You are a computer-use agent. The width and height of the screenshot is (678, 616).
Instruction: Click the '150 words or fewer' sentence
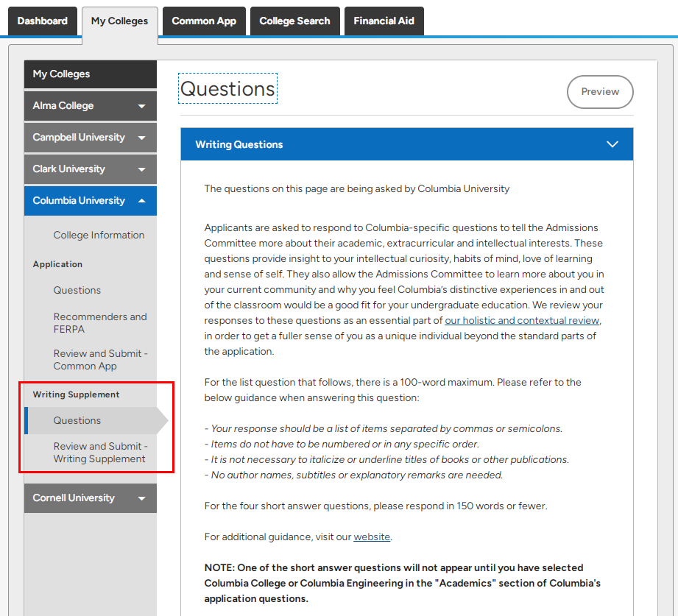(375, 506)
